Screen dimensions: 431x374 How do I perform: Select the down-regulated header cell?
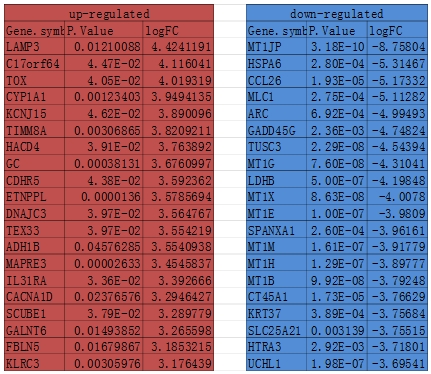[x=337, y=13]
